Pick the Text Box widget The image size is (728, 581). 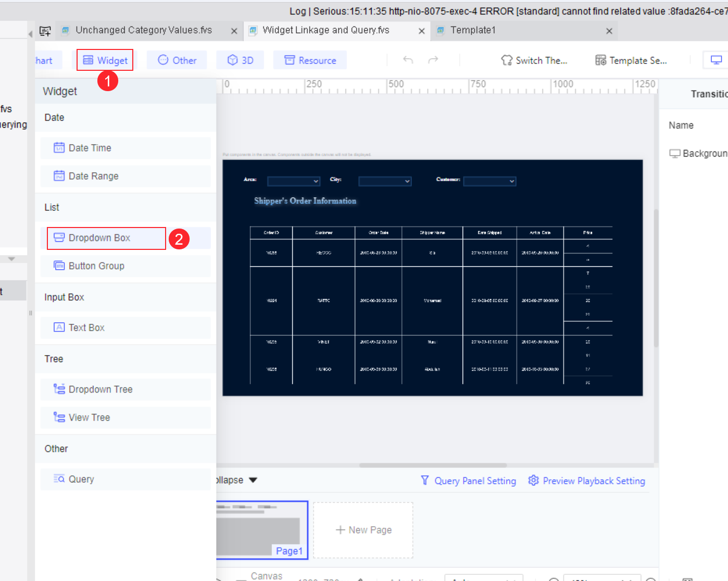pos(125,327)
